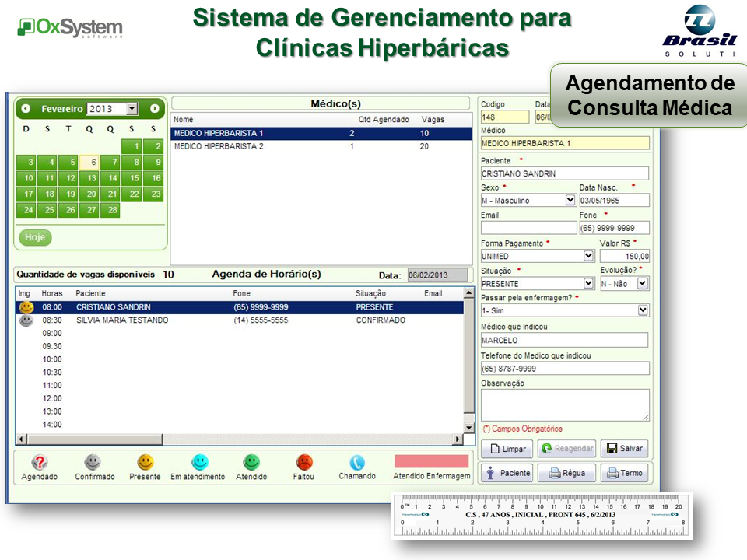Open the Forma Pagamento dropdown
The width and height of the screenshot is (747, 560).
coord(588,256)
